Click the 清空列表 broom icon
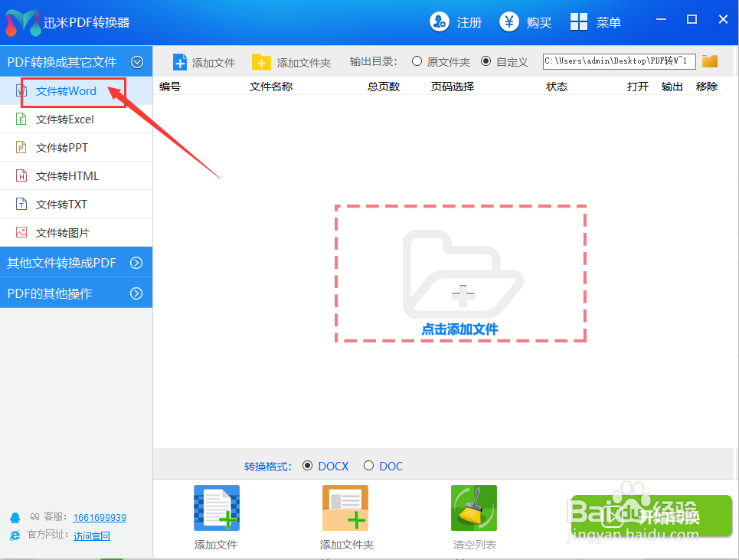This screenshot has width=739, height=560. (473, 507)
